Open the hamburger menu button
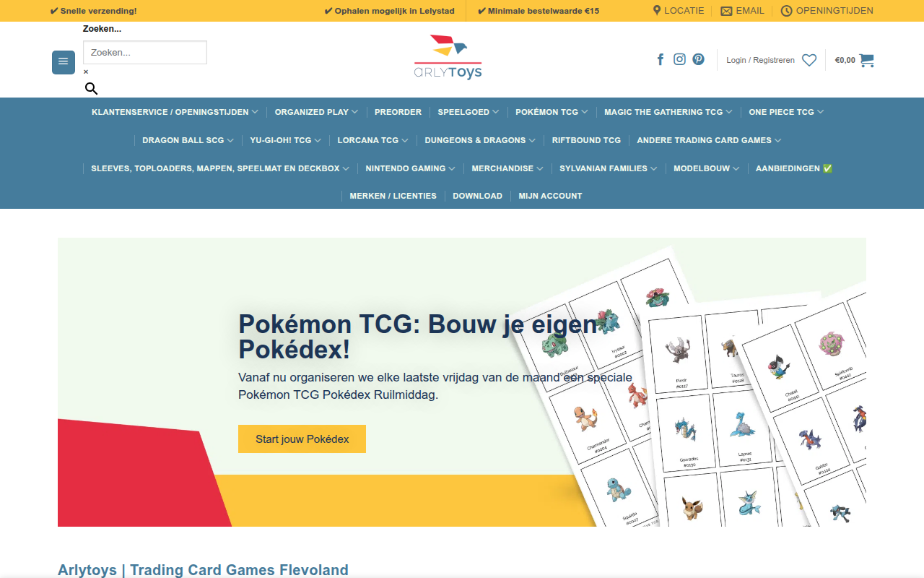 pyautogui.click(x=64, y=62)
